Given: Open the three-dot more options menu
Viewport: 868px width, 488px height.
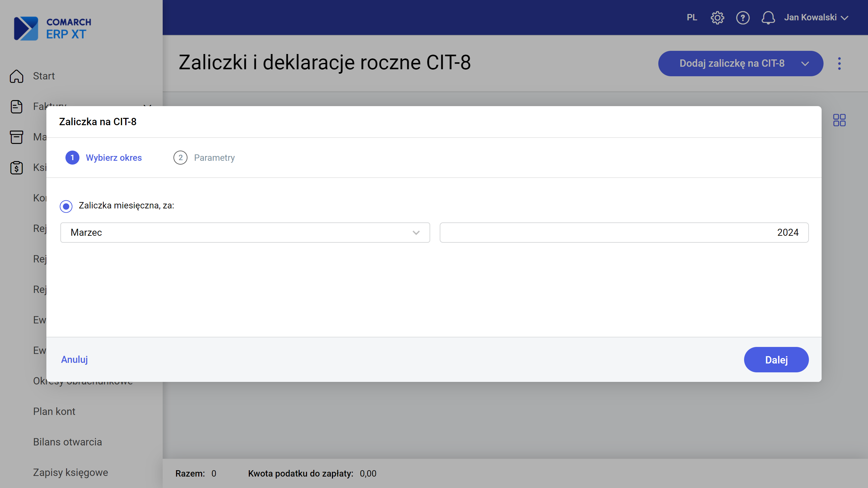Looking at the screenshot, I should click(839, 63).
